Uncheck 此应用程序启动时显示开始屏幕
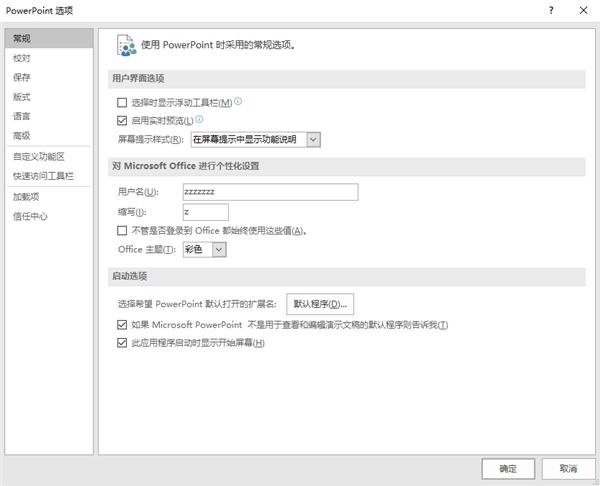600x486 pixels. point(122,343)
